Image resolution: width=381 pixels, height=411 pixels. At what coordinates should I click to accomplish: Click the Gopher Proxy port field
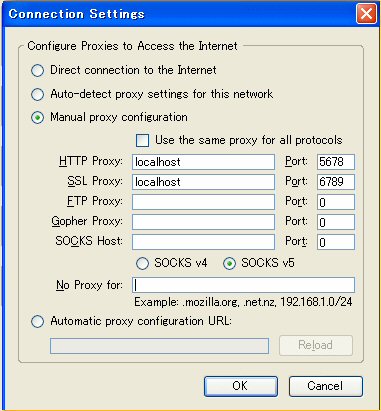point(336,222)
